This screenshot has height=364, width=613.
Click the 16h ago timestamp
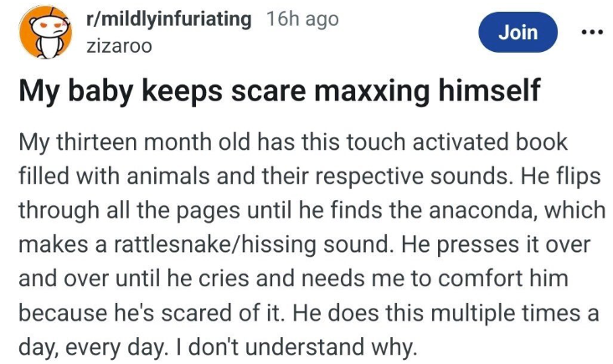pos(302,20)
